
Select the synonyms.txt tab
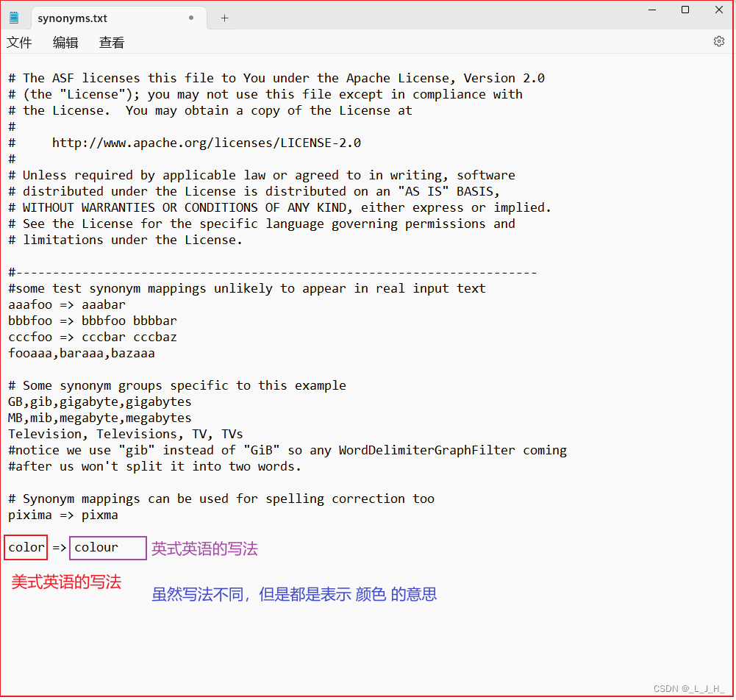[118, 18]
